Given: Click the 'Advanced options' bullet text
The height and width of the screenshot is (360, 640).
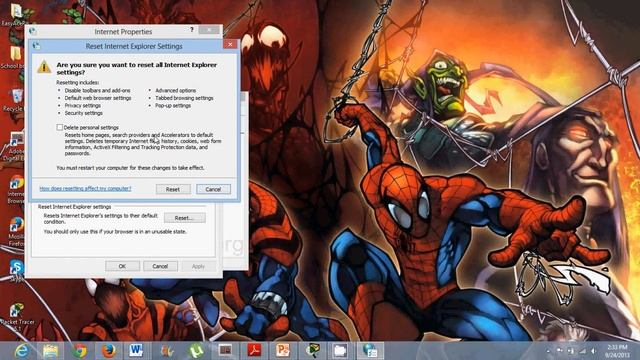Looking at the screenshot, I should point(176,91).
